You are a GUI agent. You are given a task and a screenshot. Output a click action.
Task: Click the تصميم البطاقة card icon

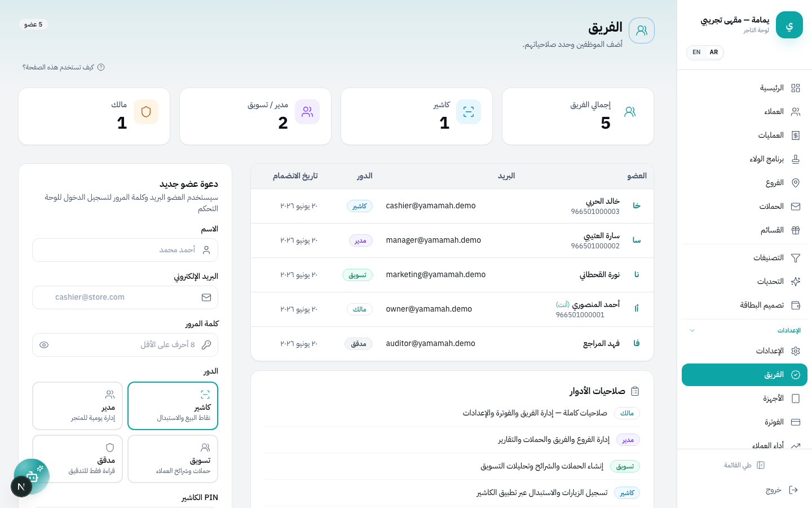point(796,305)
